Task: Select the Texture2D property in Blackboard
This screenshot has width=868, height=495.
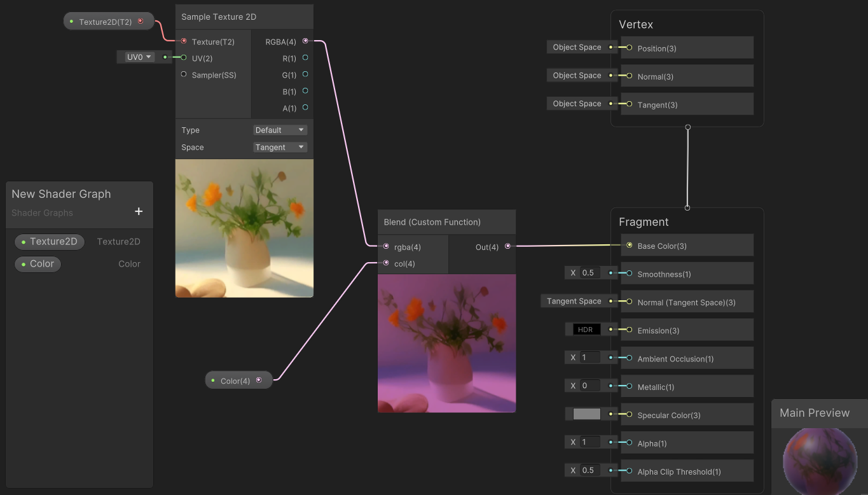Action: 50,242
